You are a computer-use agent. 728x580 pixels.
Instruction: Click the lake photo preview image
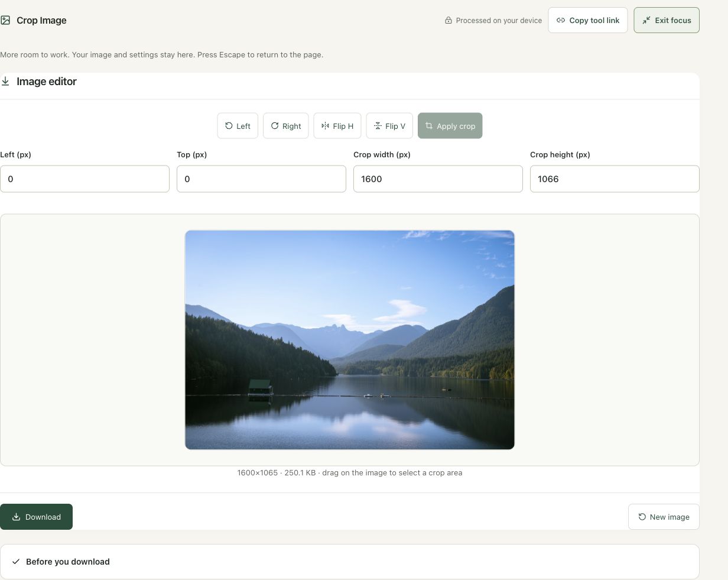[x=350, y=340]
